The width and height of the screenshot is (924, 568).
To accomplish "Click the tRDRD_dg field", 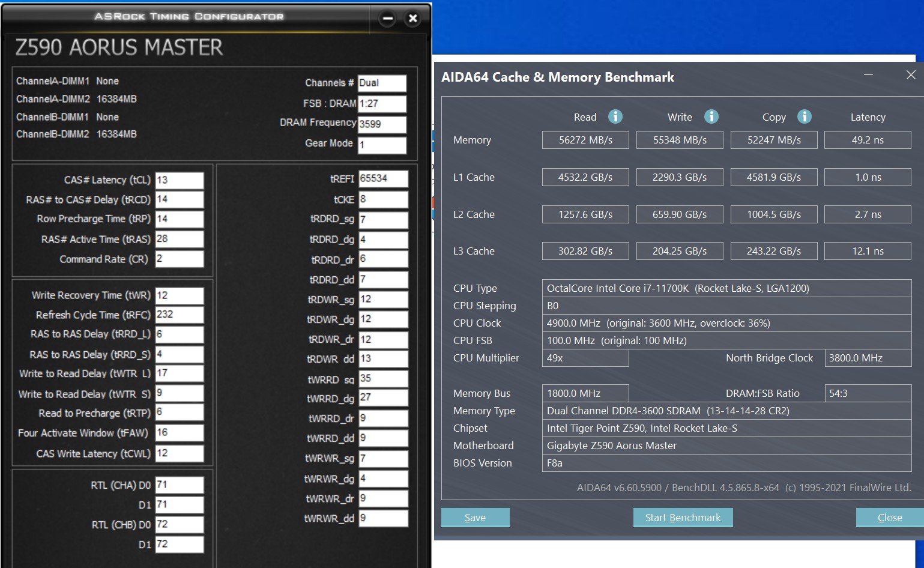I will coord(384,240).
